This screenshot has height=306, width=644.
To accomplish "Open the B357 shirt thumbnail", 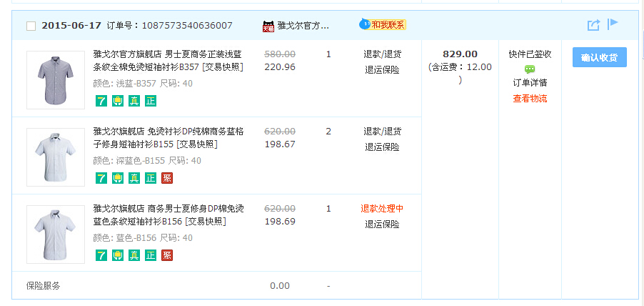I will point(56,80).
